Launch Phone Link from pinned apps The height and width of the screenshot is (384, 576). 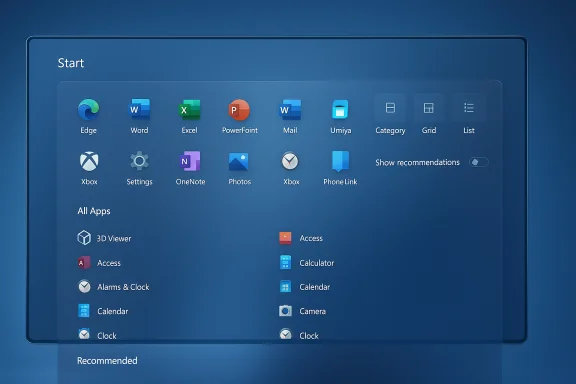tap(340, 168)
